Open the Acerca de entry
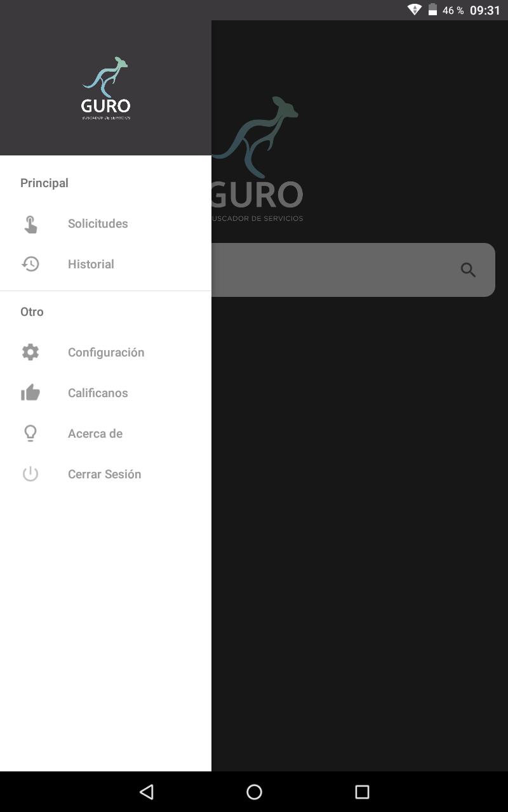The width and height of the screenshot is (508, 812). click(105, 433)
